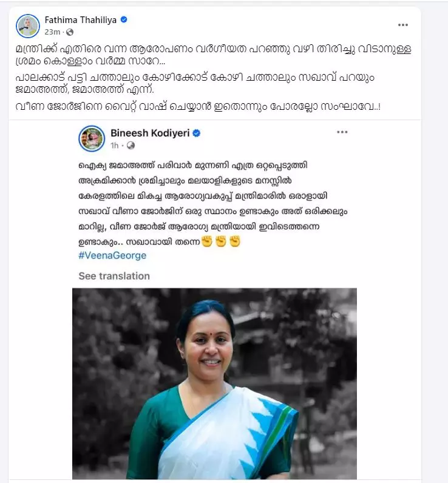Click the Fathima Thahiliya name link
The height and width of the screenshot is (483, 448).
[x=80, y=20]
